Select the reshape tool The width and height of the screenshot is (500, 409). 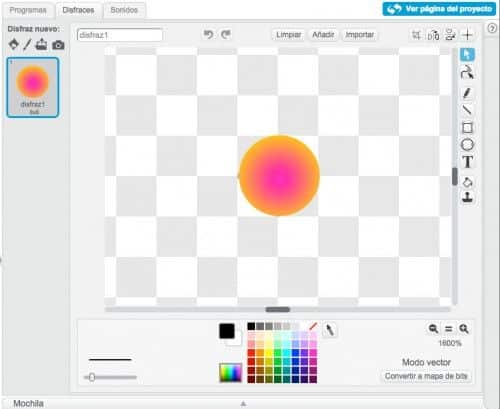[467, 72]
